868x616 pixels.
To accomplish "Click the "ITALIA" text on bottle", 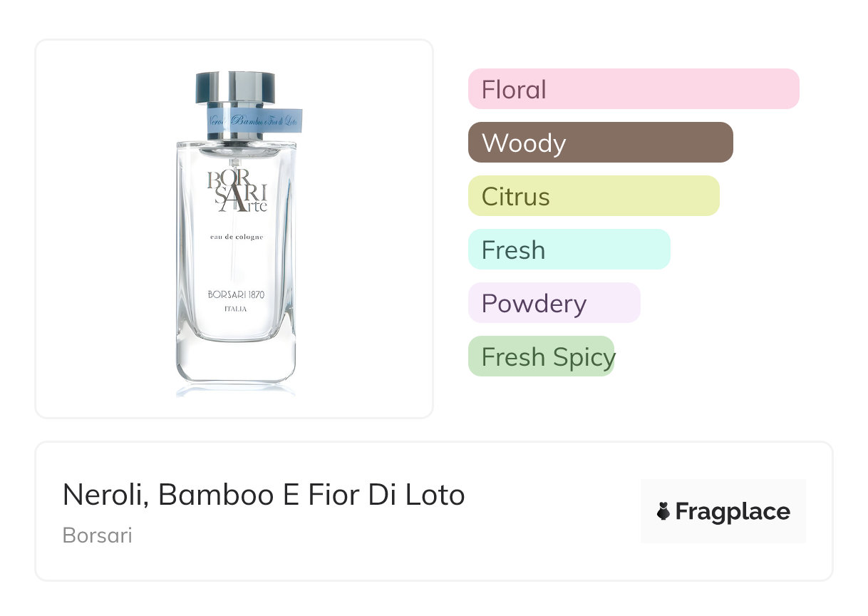I will (236, 309).
